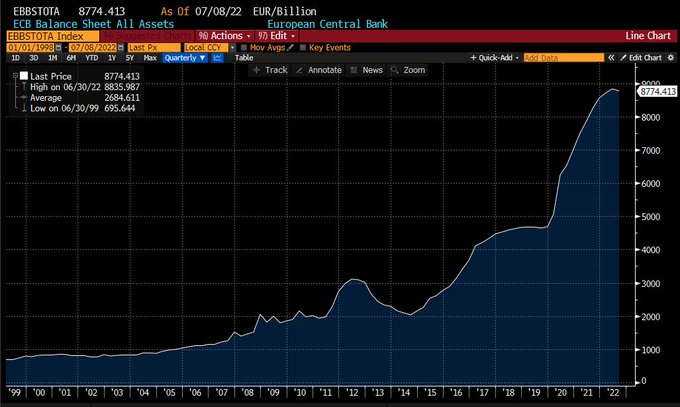Screen dimensions: 680x407
Task: Click the '12 x-axis year label
Action: pos(352,392)
